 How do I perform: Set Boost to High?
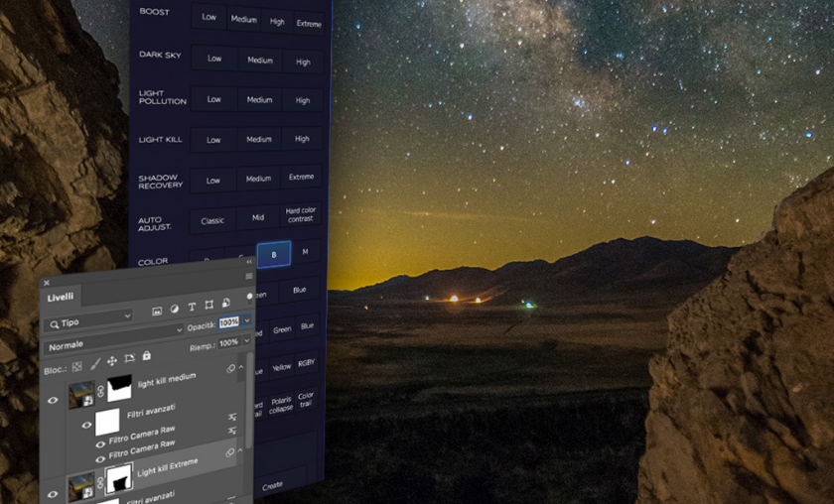[277, 21]
